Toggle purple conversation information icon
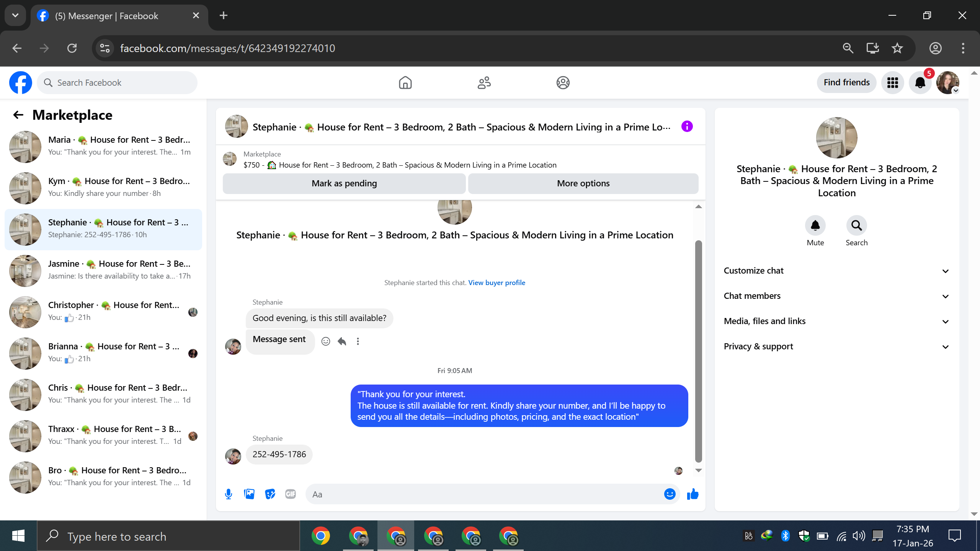 tap(687, 127)
